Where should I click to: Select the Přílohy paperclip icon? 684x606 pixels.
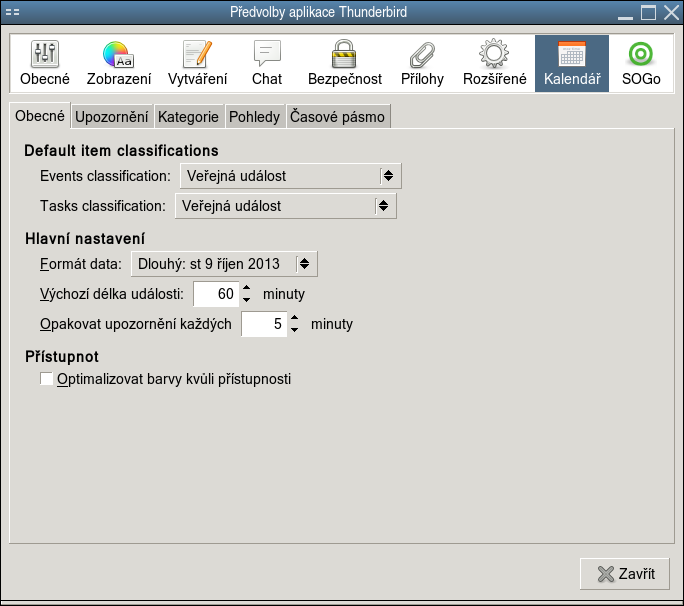[x=422, y=64]
